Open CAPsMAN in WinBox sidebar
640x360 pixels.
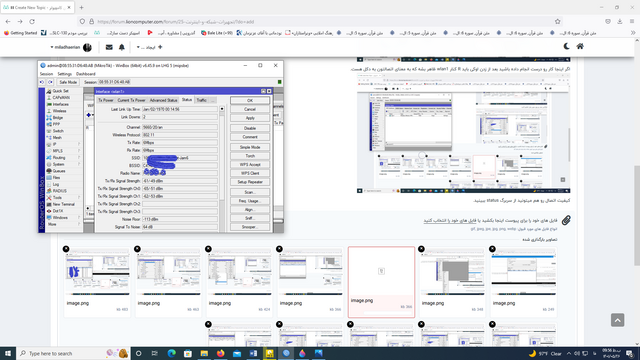[x=61, y=98]
